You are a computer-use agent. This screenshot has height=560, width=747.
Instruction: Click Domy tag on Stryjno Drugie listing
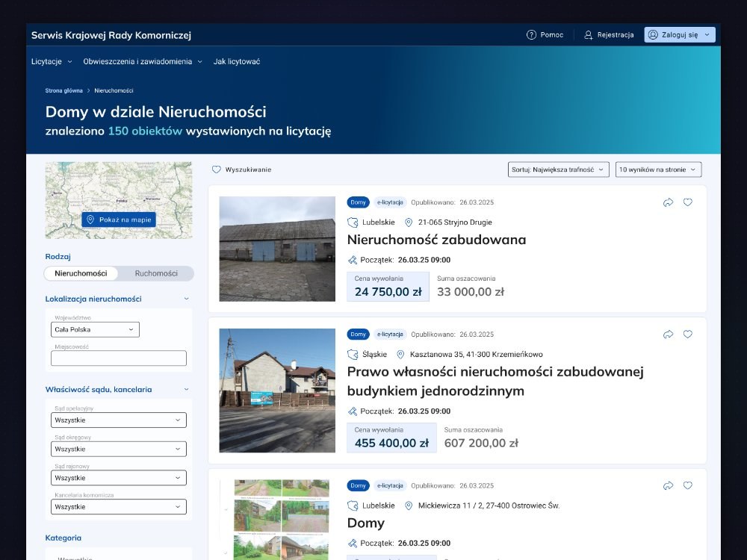tap(359, 202)
